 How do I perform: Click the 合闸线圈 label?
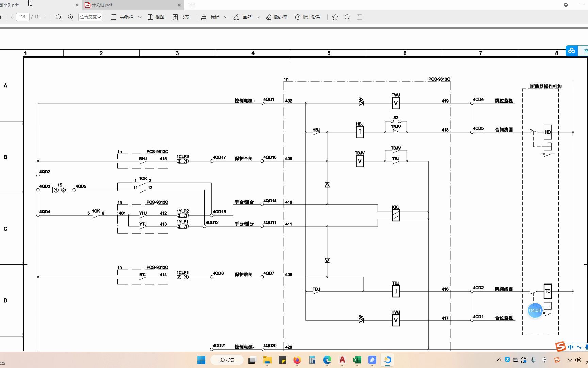(x=504, y=130)
